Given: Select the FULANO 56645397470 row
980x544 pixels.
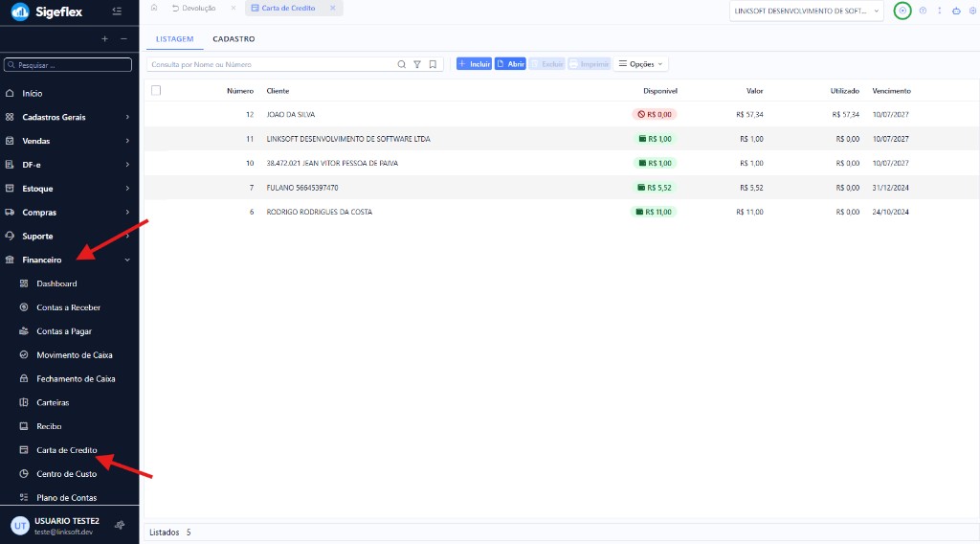Looking at the screenshot, I should 561,188.
